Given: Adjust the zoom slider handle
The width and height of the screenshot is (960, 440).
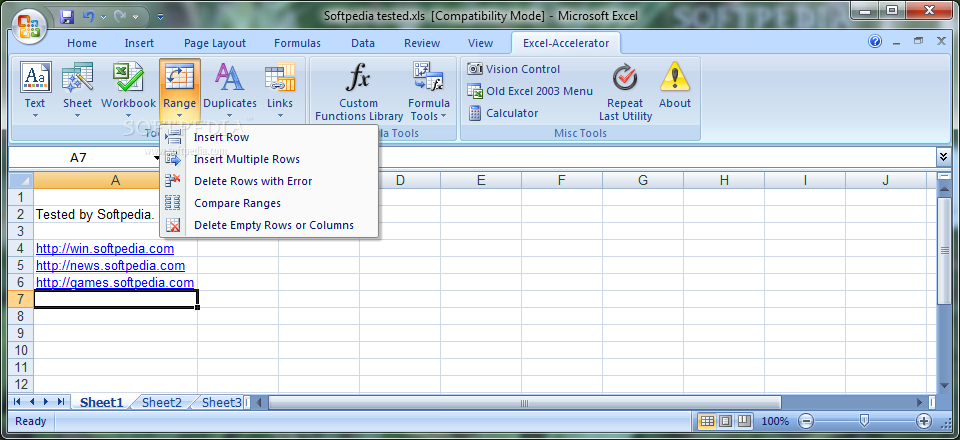Looking at the screenshot, I should pos(864,420).
